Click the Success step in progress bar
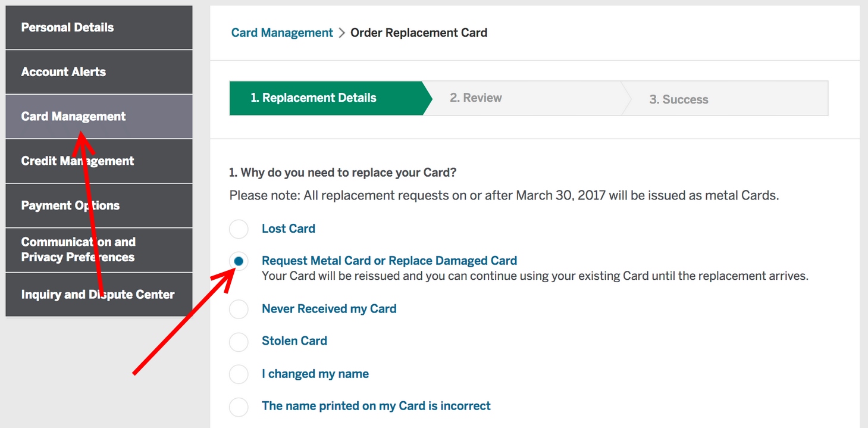Screen dimensions: 868x428 pos(679,99)
